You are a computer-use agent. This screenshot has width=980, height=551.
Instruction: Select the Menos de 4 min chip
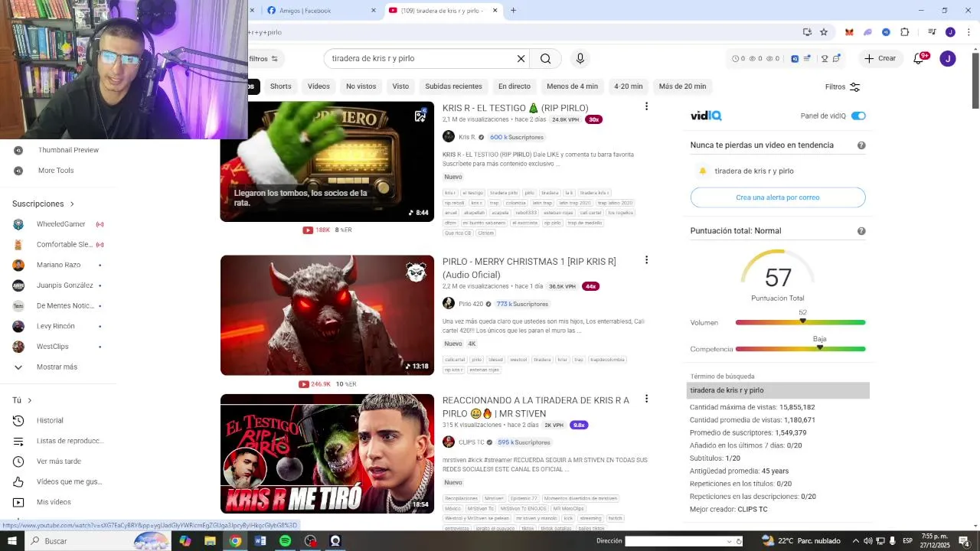coord(572,86)
